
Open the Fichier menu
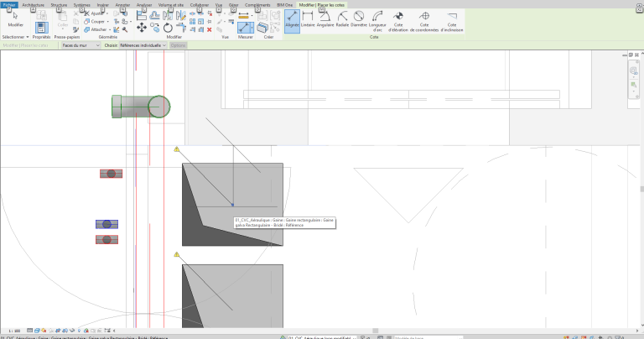pyautogui.click(x=9, y=5)
